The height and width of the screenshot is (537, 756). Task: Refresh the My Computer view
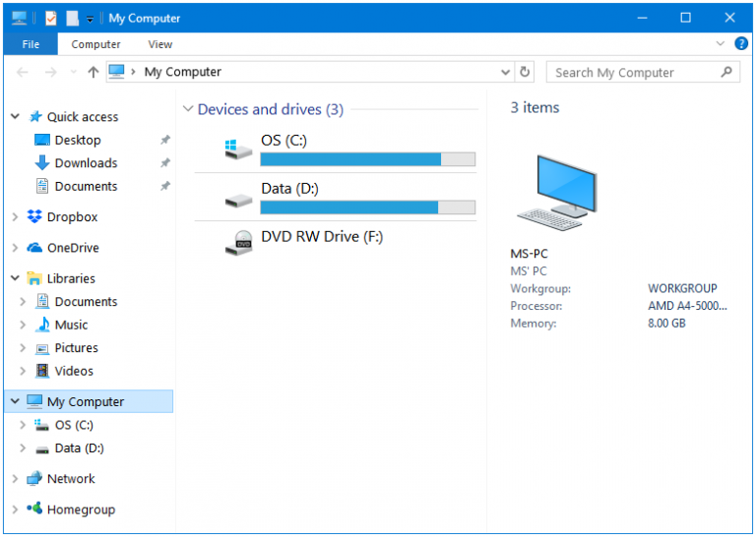point(525,72)
